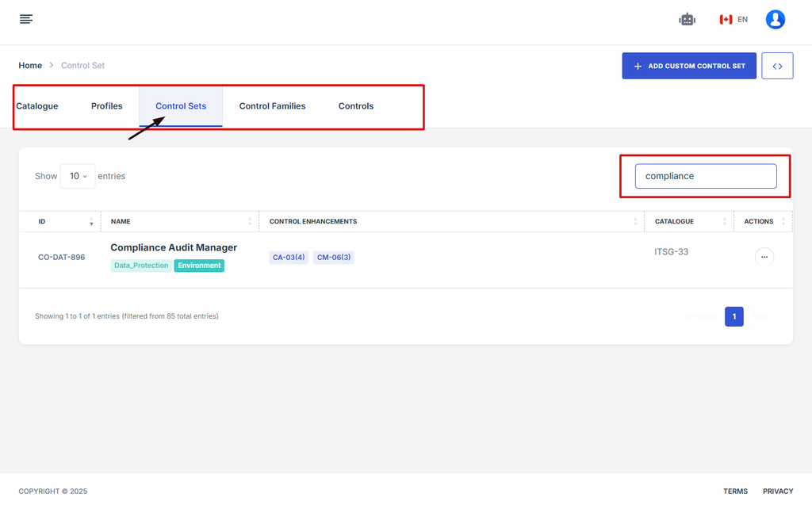Image resolution: width=812 pixels, height=505 pixels.
Task: Select the CA-03(4) enhancement tag
Action: [x=289, y=258]
